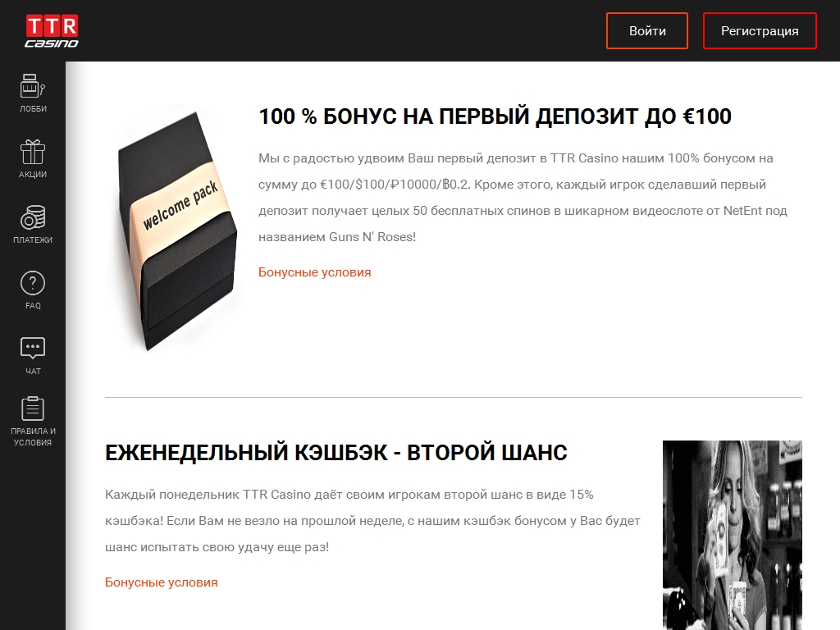Select the Платежи menu label
The width and height of the screenshot is (840, 630).
33,240
